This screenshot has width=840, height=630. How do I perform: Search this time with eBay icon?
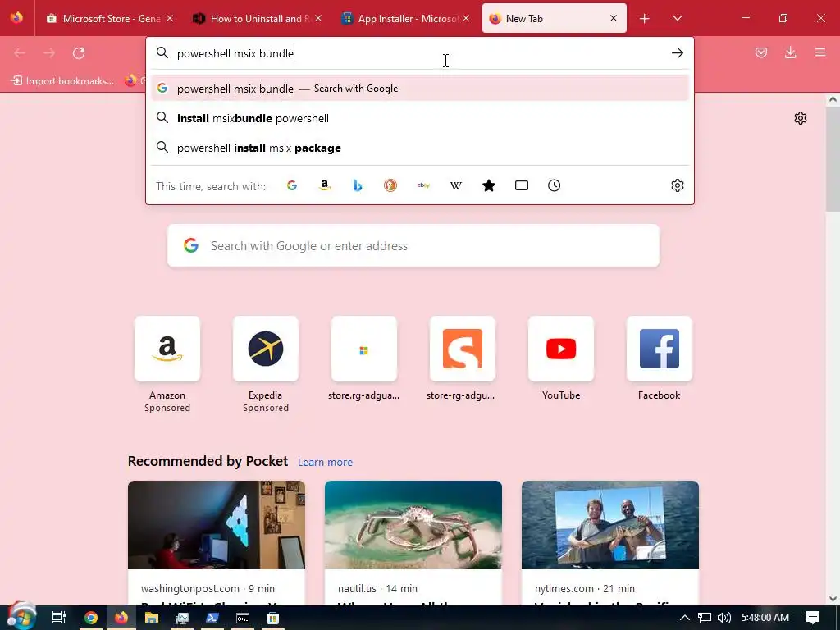coord(423,185)
